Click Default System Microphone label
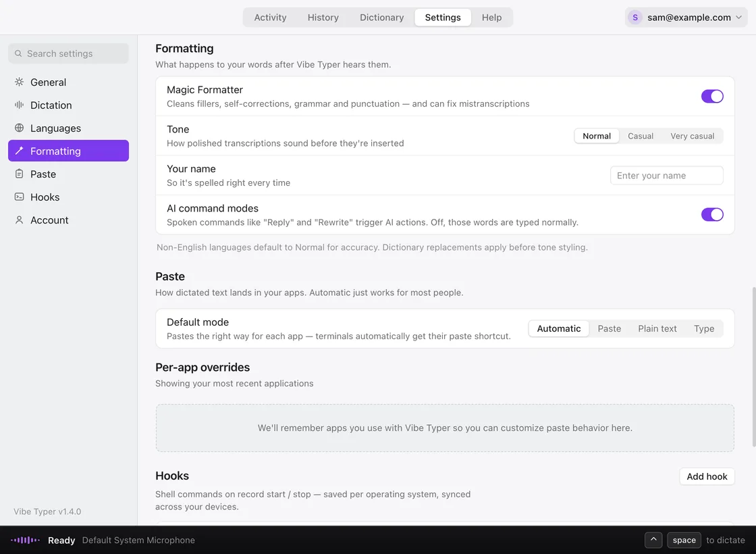Screen dimensions: 756x554 (138, 540)
